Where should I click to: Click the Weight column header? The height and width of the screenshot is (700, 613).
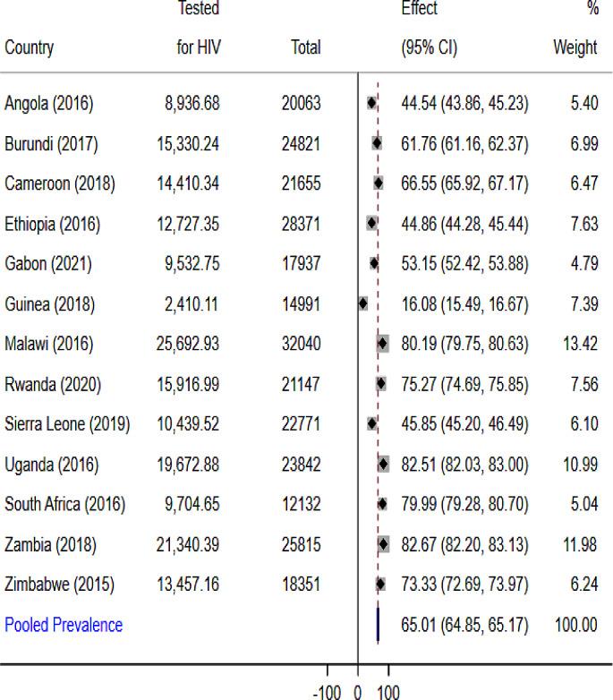click(x=575, y=47)
